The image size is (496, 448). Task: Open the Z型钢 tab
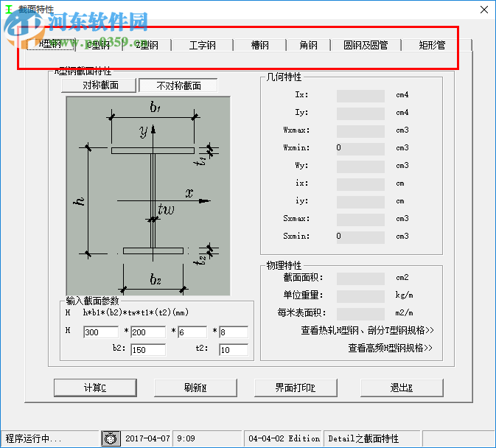click(147, 45)
